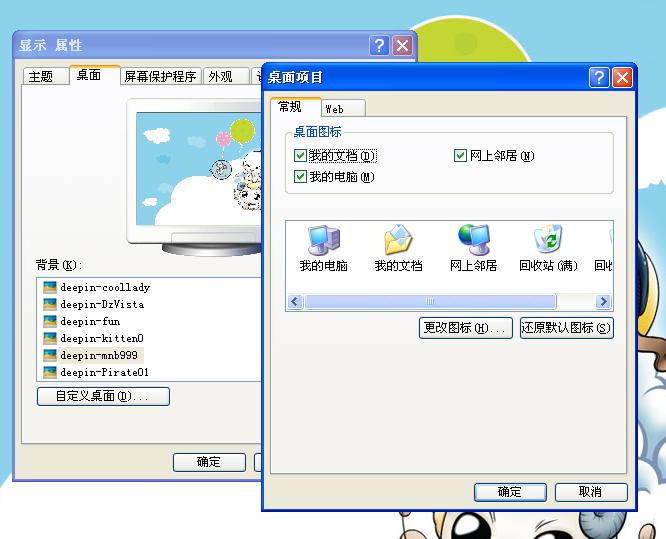Click the left arrow of icon list scrollbar
Screen dimensions: 666x539
pyautogui.click(x=295, y=302)
